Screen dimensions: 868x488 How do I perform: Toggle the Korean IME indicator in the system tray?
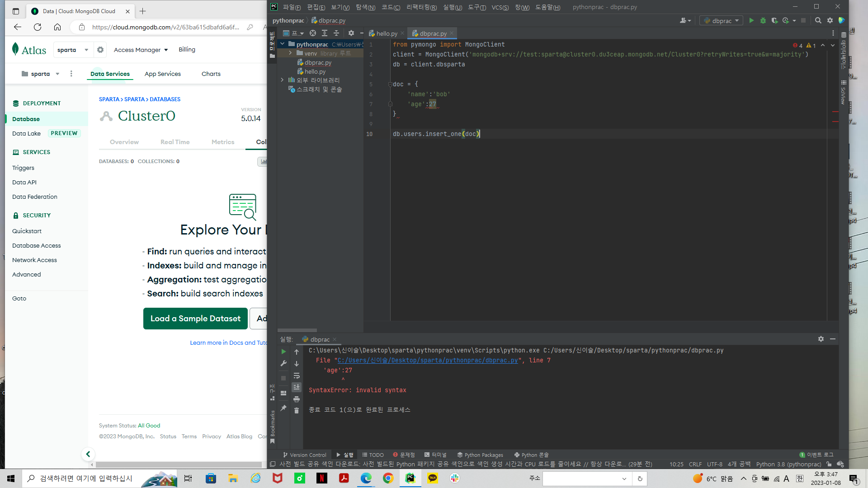coord(799,479)
